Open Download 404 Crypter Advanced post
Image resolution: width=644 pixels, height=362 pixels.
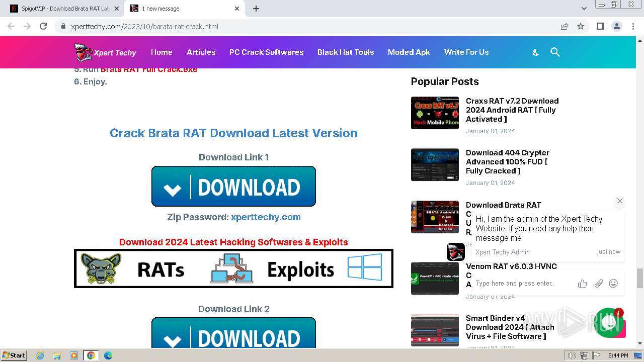tap(508, 162)
